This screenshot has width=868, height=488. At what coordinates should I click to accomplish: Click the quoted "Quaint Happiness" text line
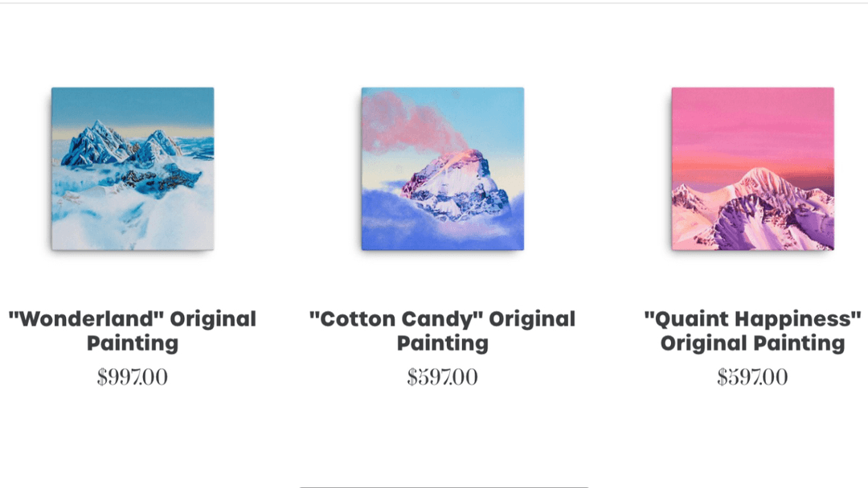coord(752,318)
